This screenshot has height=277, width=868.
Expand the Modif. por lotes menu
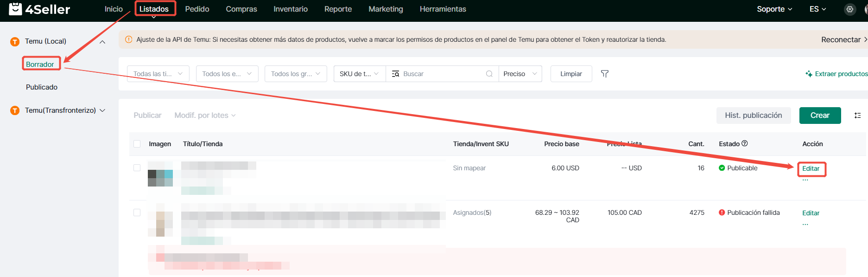click(205, 115)
